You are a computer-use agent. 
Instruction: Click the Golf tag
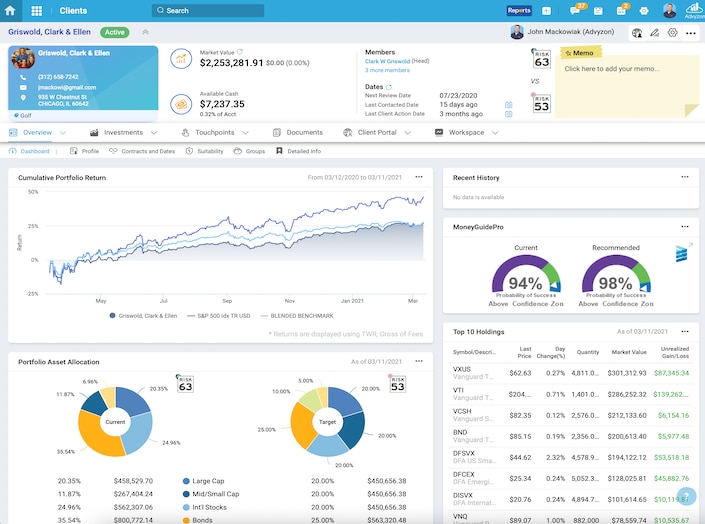coord(23,116)
